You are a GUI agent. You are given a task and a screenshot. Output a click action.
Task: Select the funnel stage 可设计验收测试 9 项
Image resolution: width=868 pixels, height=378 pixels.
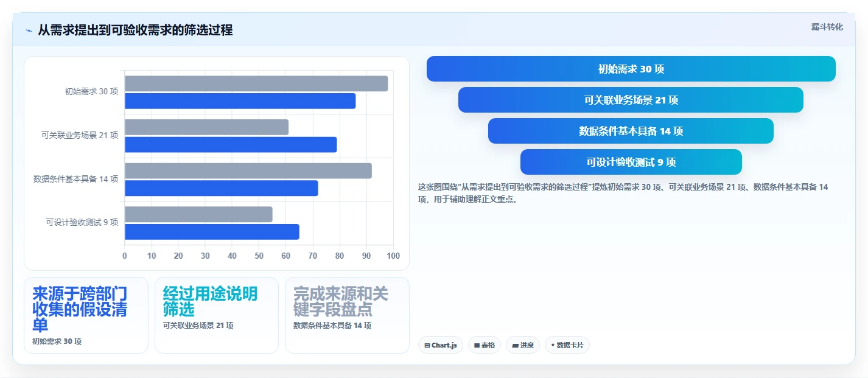(631, 162)
